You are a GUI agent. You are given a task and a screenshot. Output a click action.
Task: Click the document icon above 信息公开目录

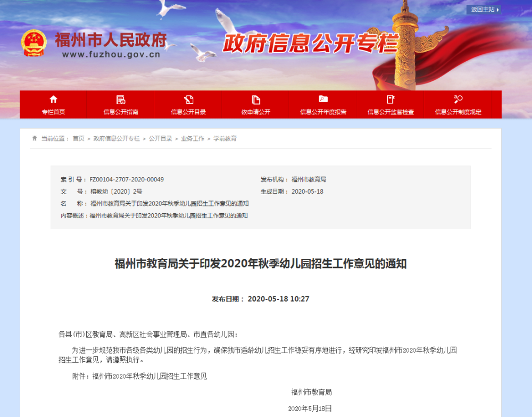coord(189,99)
